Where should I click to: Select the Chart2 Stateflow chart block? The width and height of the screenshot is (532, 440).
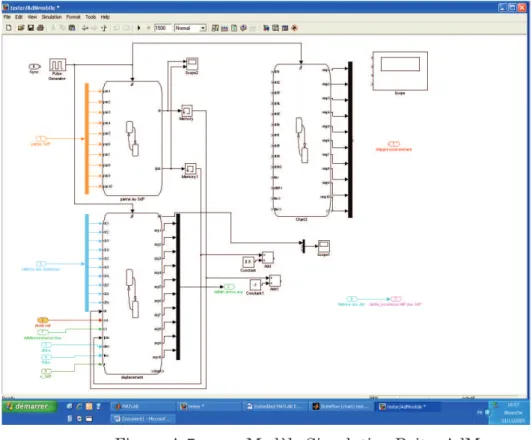click(x=302, y=140)
